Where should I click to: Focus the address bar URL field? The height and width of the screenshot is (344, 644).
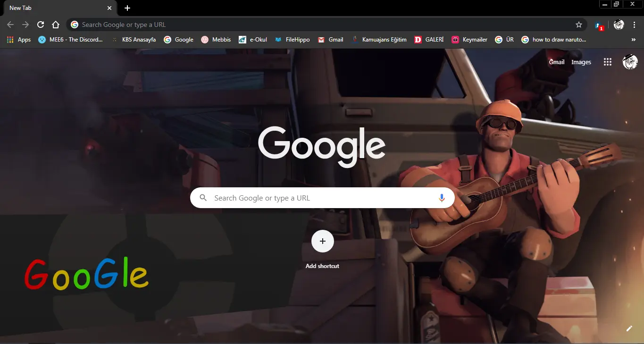coord(327,25)
